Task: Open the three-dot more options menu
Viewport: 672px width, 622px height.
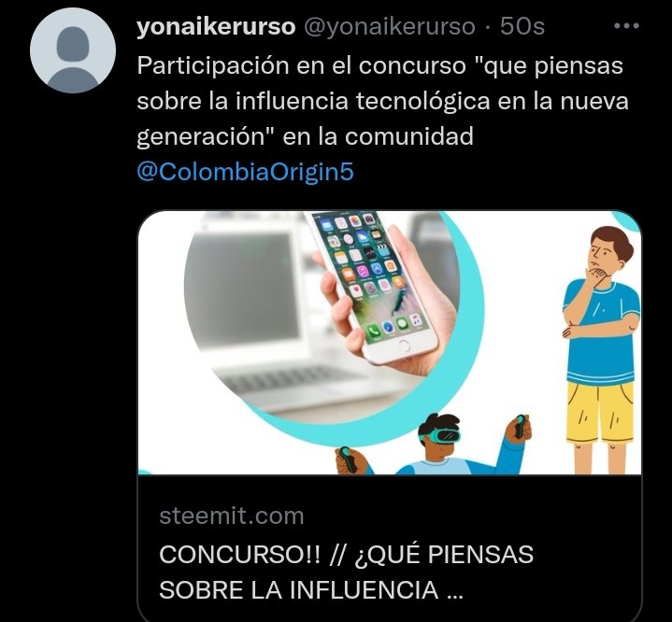Action: 626,26
